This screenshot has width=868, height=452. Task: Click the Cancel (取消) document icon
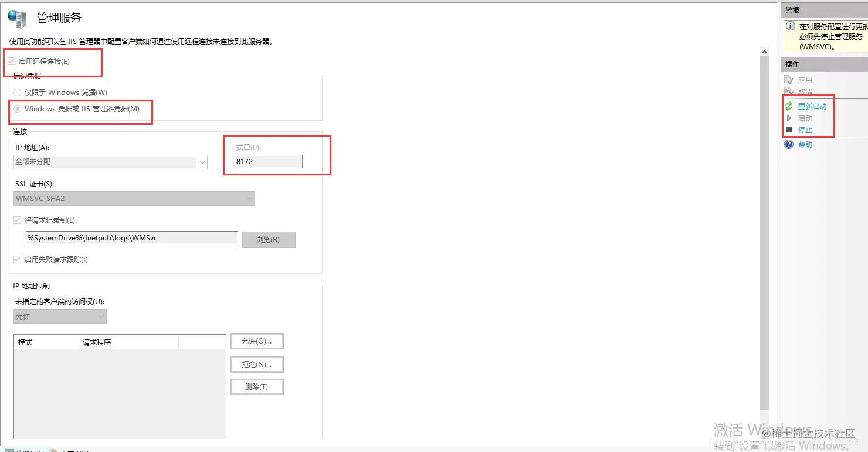coord(789,91)
